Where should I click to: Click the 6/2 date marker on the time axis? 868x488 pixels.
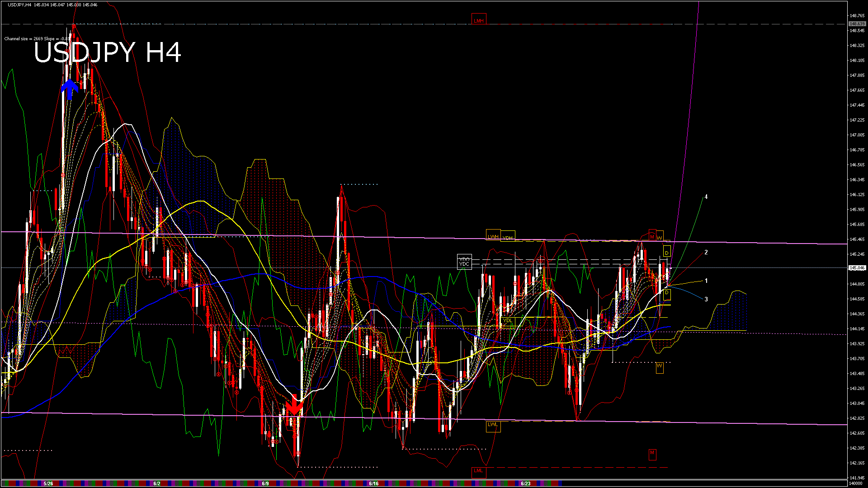click(x=157, y=483)
